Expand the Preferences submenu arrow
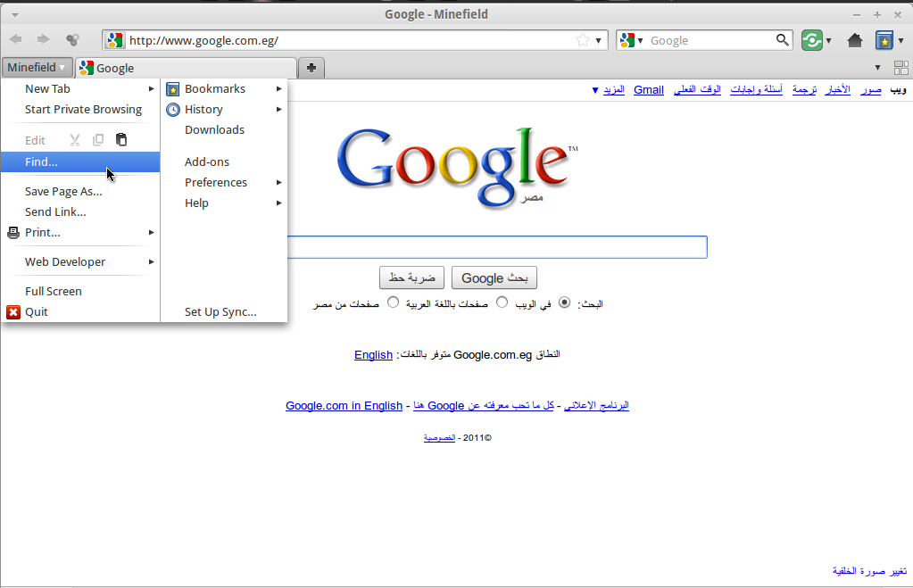 (279, 183)
